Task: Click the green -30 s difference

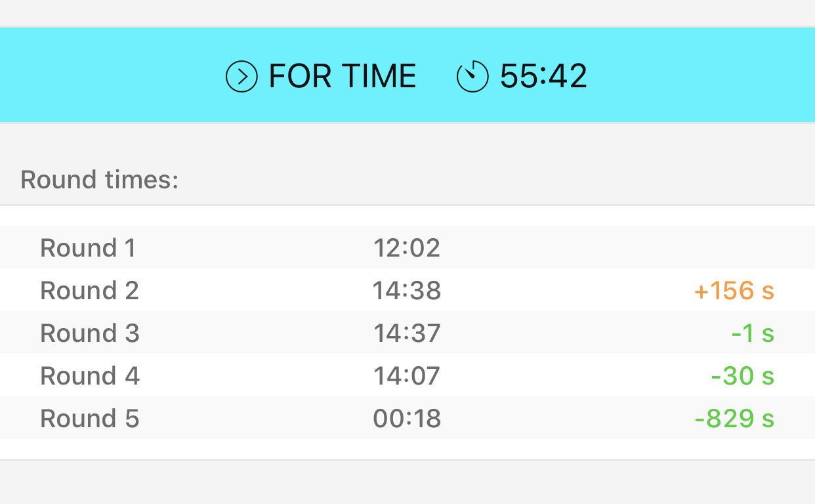Action: [743, 376]
